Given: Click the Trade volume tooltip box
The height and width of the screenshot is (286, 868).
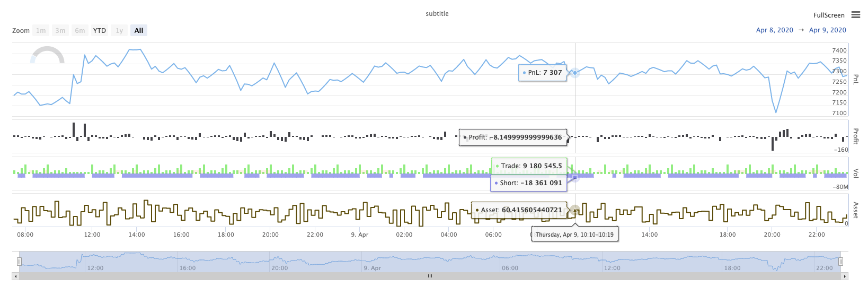Looking at the screenshot, I should pos(529,166).
